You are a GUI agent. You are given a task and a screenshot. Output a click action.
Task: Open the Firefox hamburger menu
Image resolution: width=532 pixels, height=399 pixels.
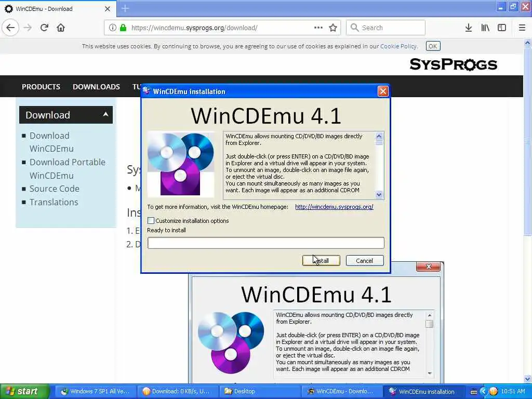522,28
